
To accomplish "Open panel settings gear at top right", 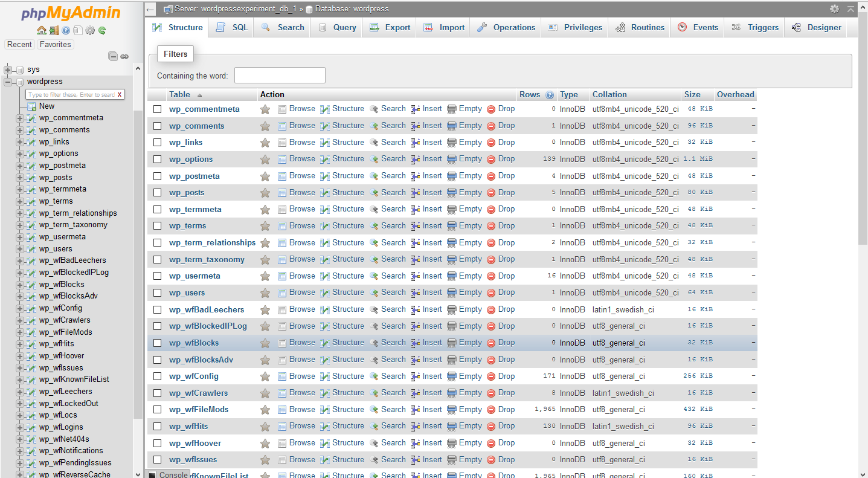I will 834,8.
